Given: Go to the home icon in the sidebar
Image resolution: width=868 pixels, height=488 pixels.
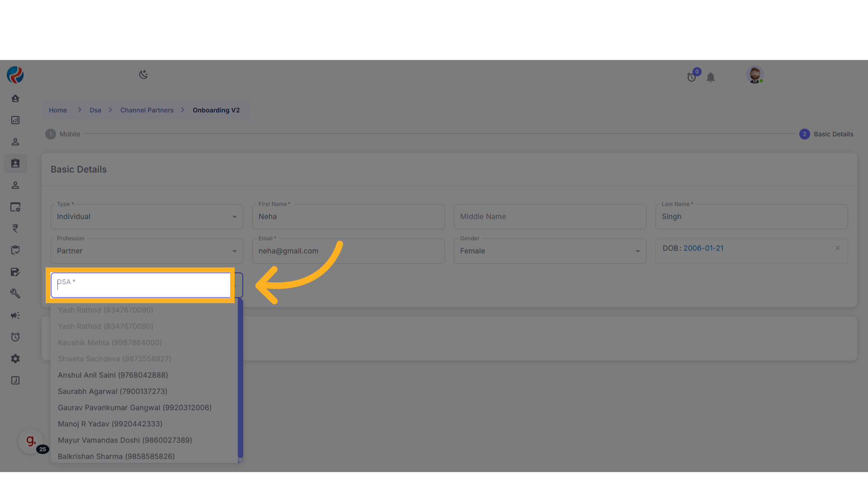Looking at the screenshot, I should (x=15, y=99).
